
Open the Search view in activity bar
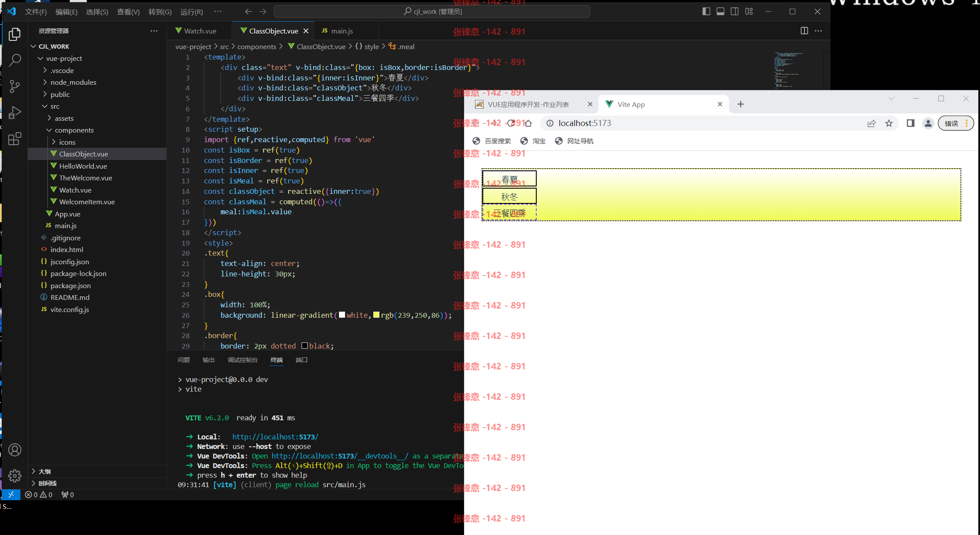15,60
